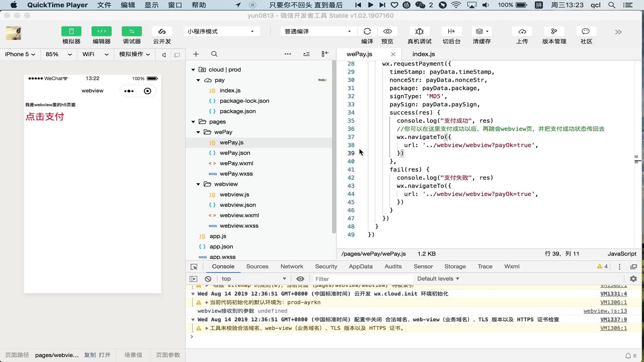Viewport: 644px width, 362px height.
Task: Switch to the Wxml devtools tab
Action: click(512, 266)
